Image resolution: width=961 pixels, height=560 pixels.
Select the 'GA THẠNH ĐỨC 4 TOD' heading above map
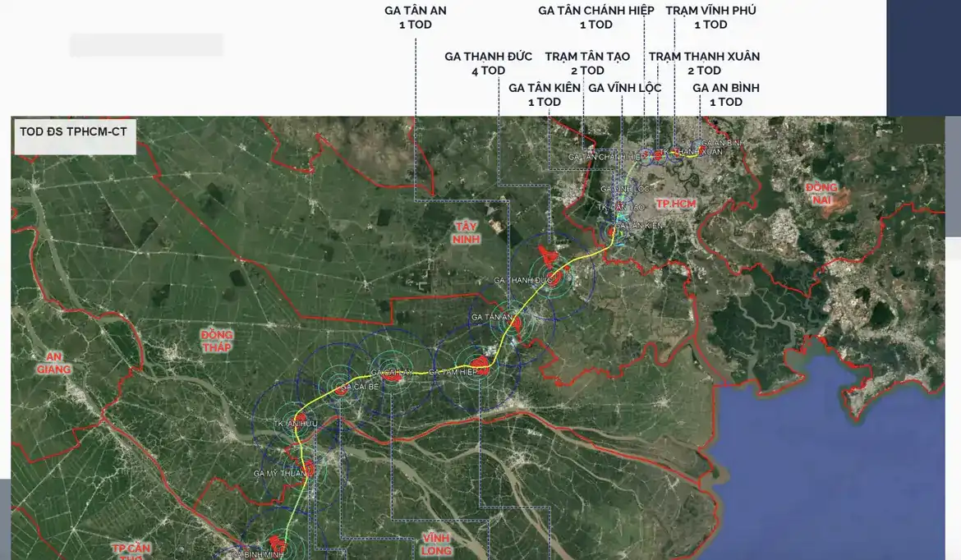(x=489, y=64)
